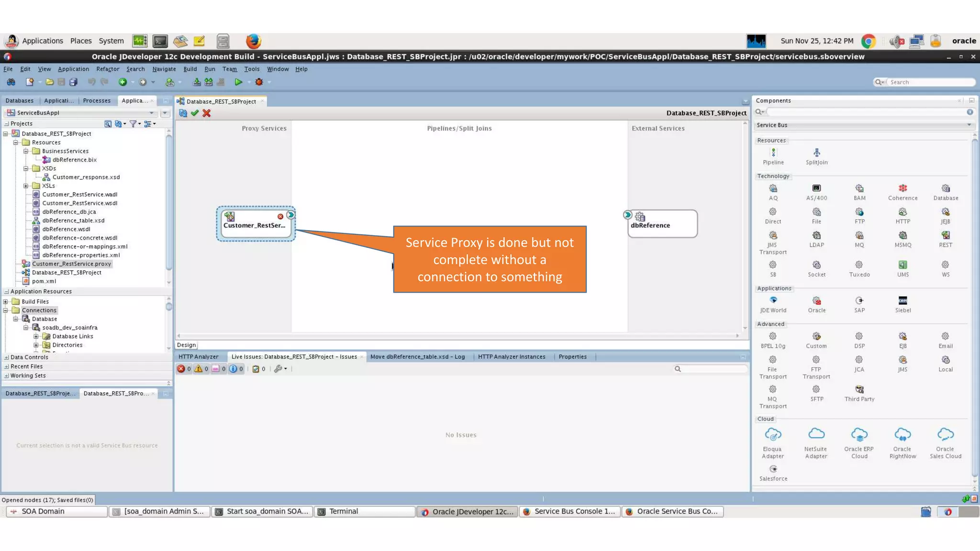Pick the Siebel application adapter
Image resolution: width=980 pixels, height=551 pixels.
click(x=902, y=300)
